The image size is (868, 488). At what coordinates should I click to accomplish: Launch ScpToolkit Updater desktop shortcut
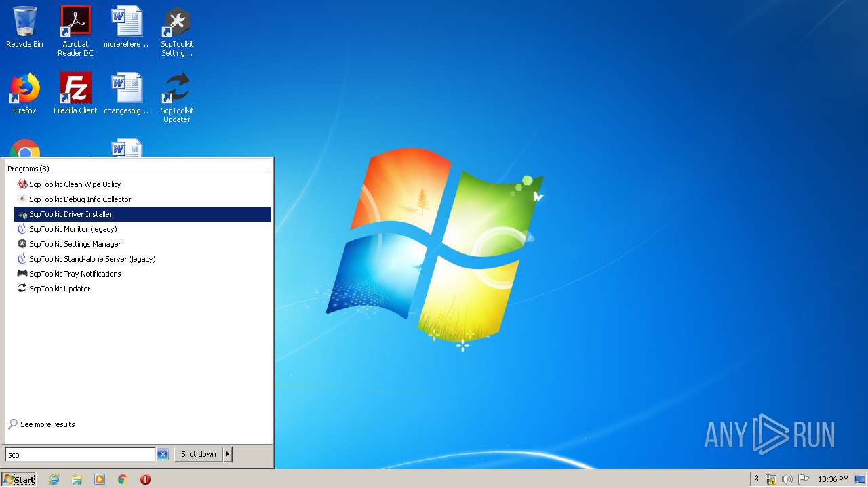pyautogui.click(x=177, y=98)
